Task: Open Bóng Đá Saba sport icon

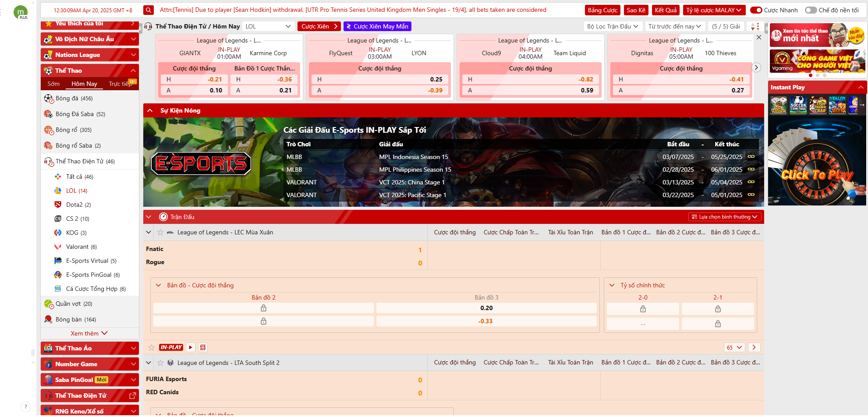Action: coord(48,114)
